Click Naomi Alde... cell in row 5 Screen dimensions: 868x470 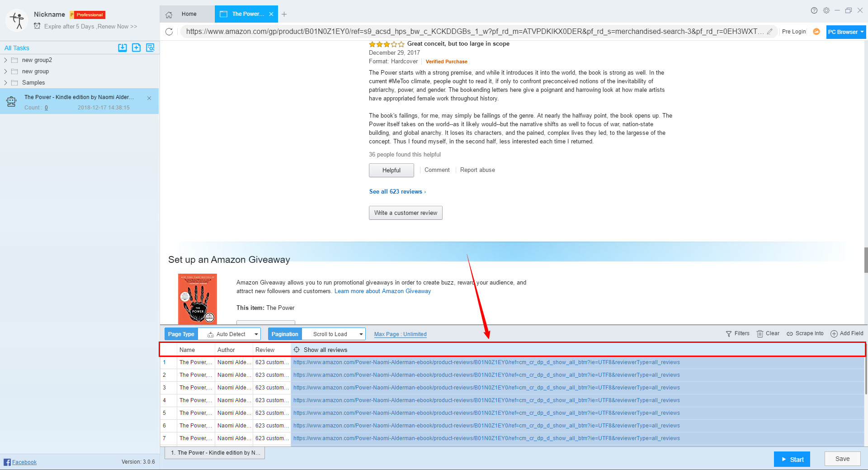[234, 413]
